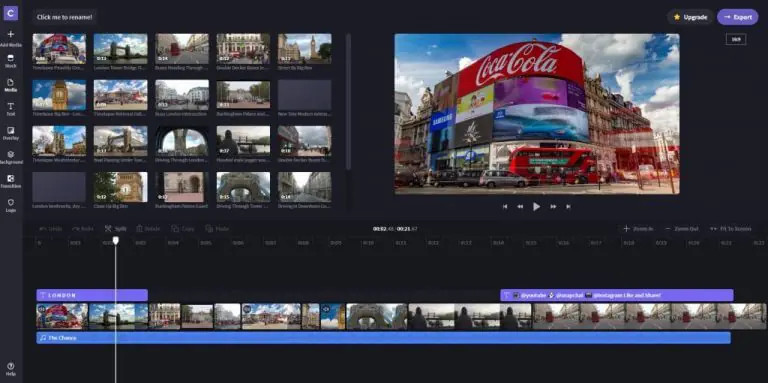Switch to the Media sidebar tab

pyautogui.click(x=11, y=85)
